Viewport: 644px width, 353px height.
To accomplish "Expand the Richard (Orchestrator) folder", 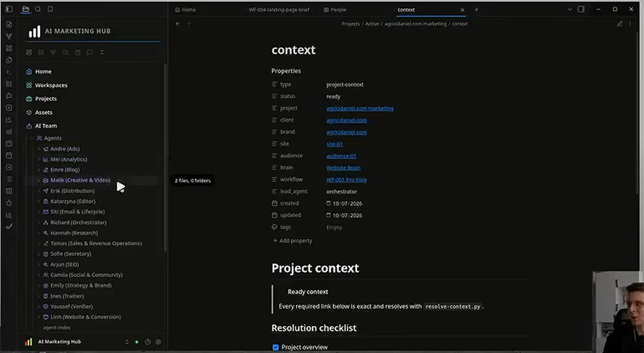I will coord(39,223).
